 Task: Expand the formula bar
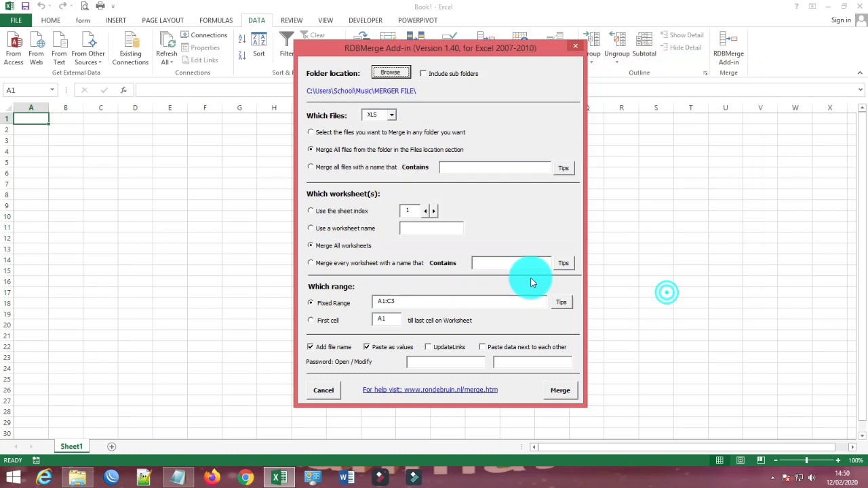861,90
